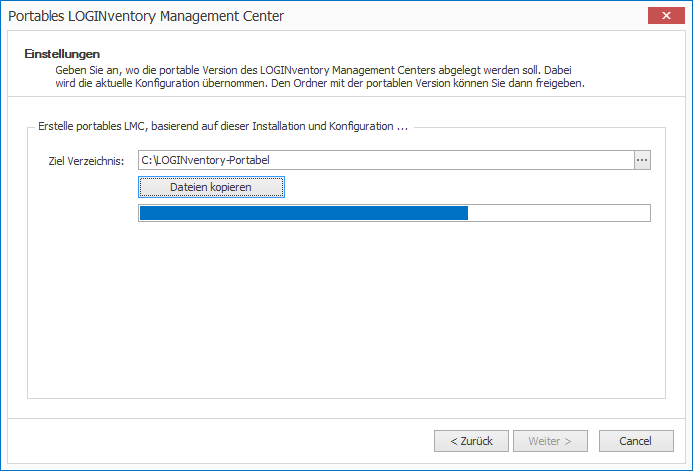This screenshot has width=693, height=471.
Task: Click the Dateien kopieren button
Action: (x=211, y=187)
